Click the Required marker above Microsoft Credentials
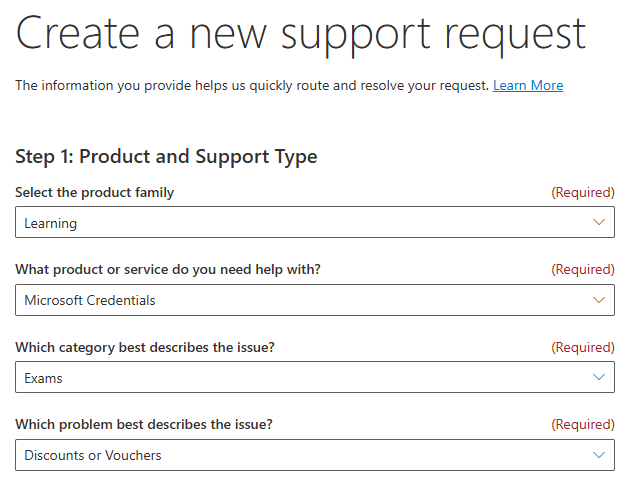 click(583, 269)
